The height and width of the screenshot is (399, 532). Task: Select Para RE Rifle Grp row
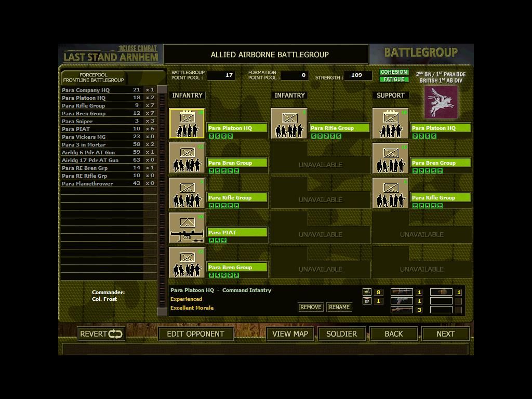[x=109, y=176]
